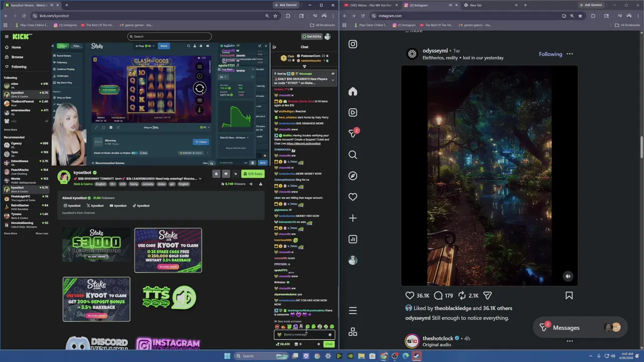Open Instagram 'Also from Meta' grid icon
This screenshot has width=644, height=362.
[353, 332]
